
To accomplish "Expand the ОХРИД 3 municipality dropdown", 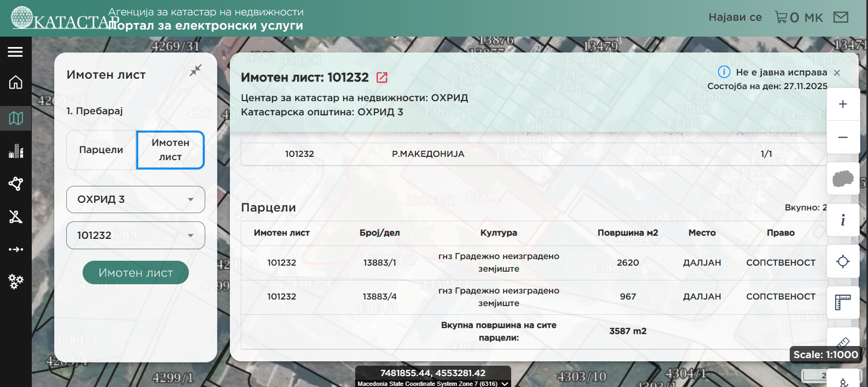I will (x=190, y=200).
